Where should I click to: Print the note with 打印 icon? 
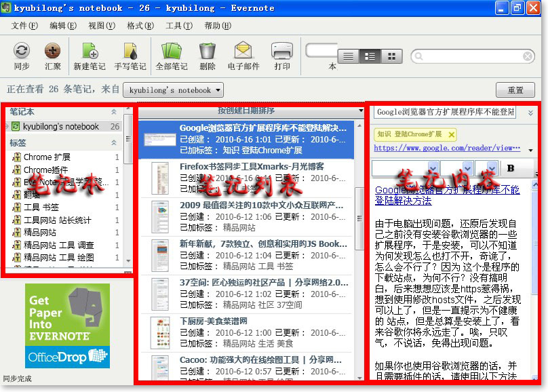pos(281,51)
